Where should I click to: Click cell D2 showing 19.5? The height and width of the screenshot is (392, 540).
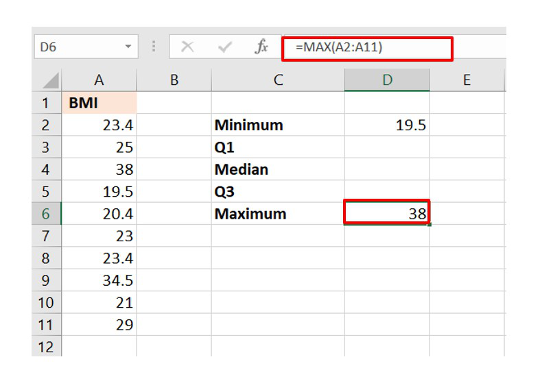[387, 125]
